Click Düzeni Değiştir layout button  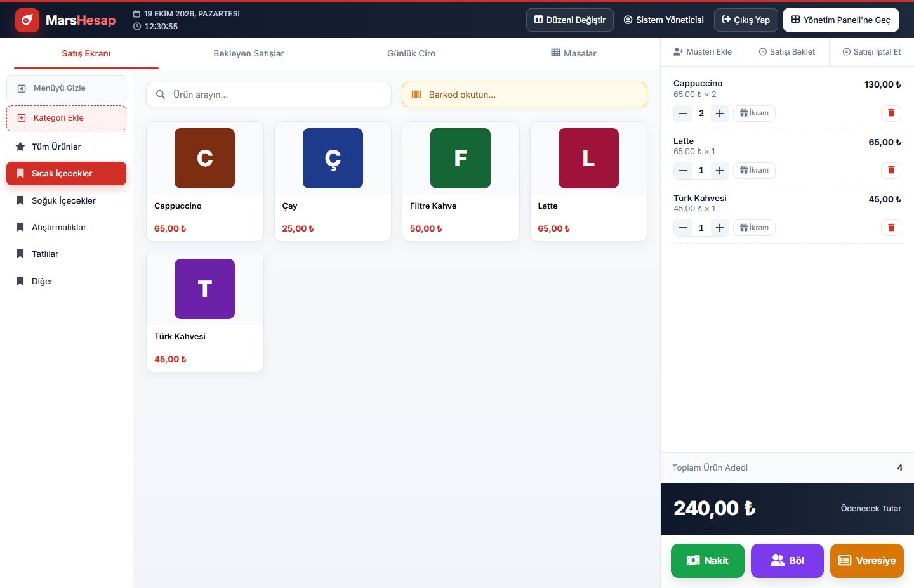[x=570, y=20]
